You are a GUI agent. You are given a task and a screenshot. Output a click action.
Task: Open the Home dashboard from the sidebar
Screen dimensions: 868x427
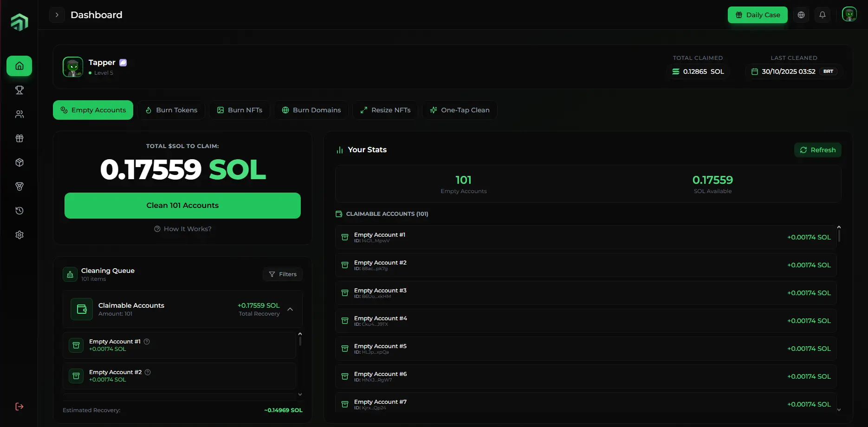click(19, 65)
